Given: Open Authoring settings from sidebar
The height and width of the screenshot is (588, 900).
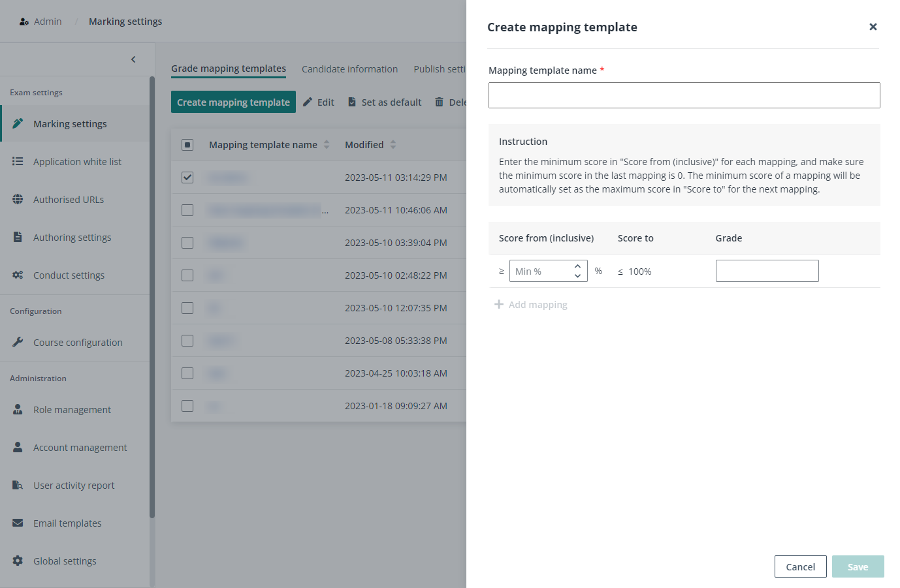Looking at the screenshot, I should (x=75, y=237).
